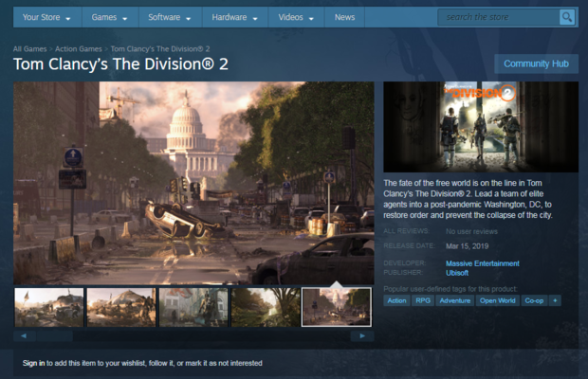Click the right arrow of thumbnail strip
Screen dimensions: 588x379
coord(362,336)
